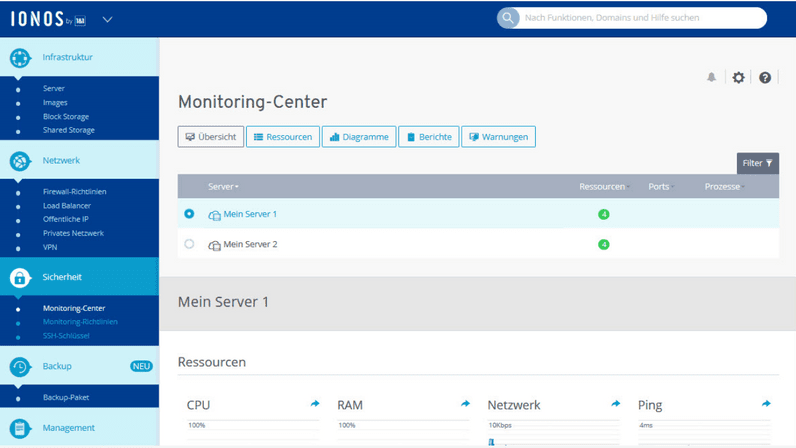This screenshot has height=448, width=796.
Task: Click the notification bell icon
Action: coord(712,78)
